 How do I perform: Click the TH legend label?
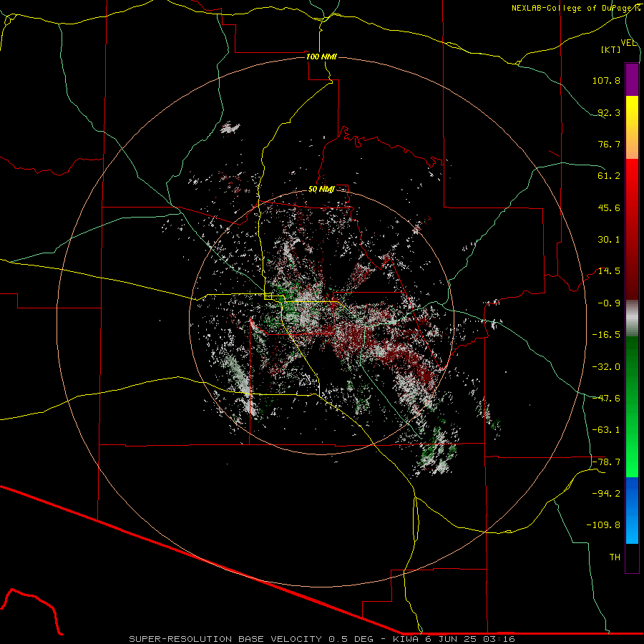615,557
